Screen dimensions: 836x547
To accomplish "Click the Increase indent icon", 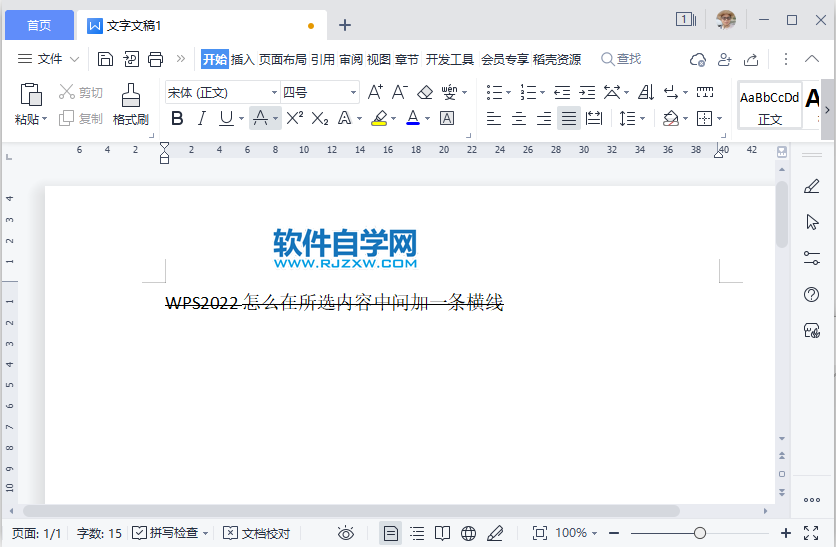I will coord(587,92).
